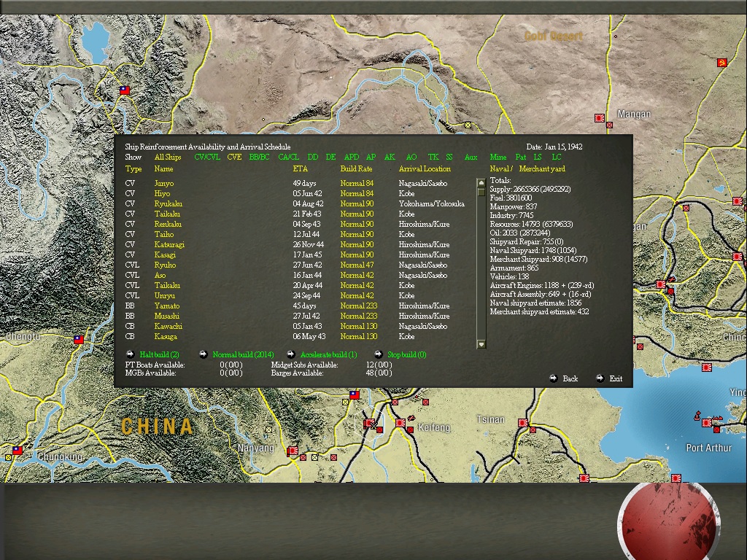
Task: Filter list by TK ships
Action: coord(433,157)
